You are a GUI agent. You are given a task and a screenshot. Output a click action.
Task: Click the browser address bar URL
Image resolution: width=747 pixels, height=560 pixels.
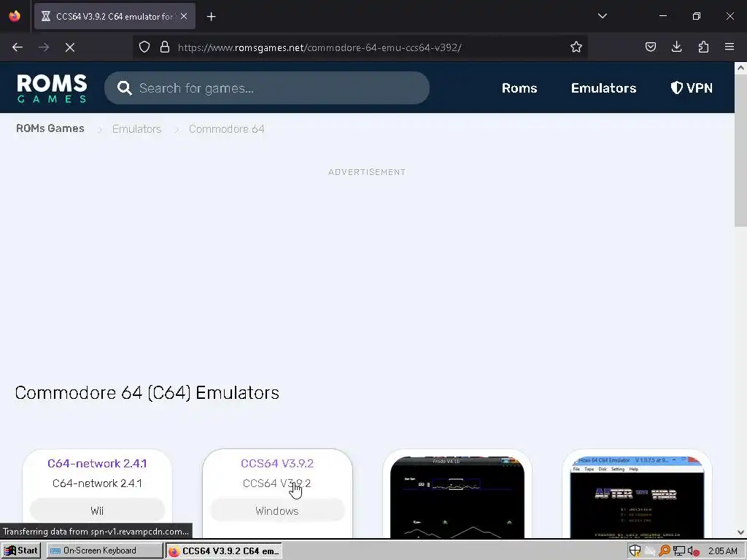[x=320, y=47]
